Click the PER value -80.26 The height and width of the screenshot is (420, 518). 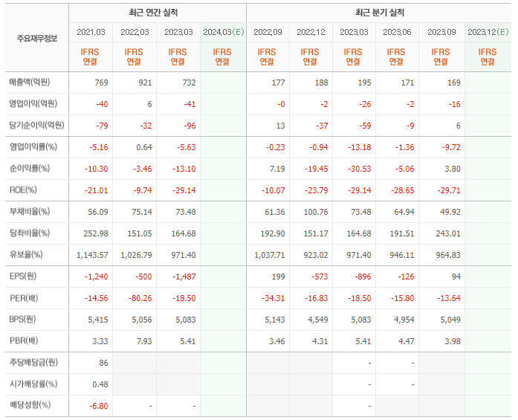(140, 298)
